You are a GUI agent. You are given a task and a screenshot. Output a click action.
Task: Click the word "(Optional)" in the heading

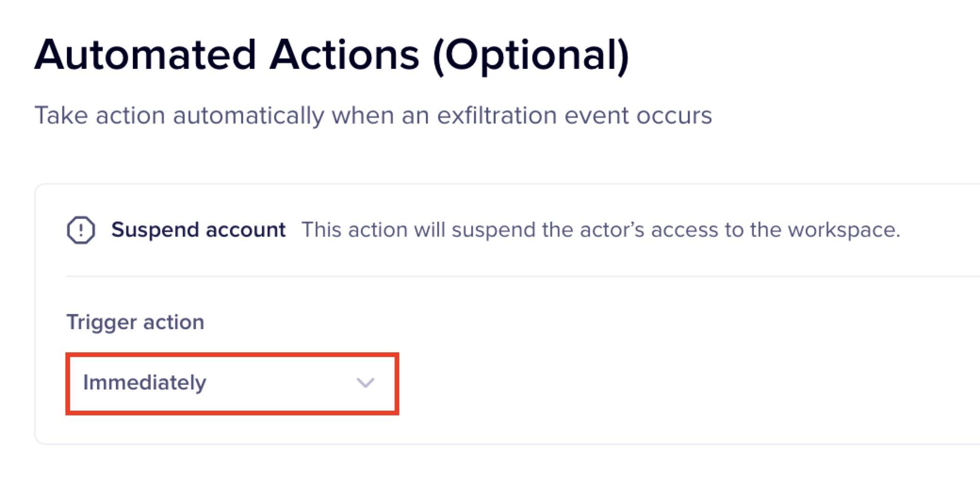[x=531, y=56]
